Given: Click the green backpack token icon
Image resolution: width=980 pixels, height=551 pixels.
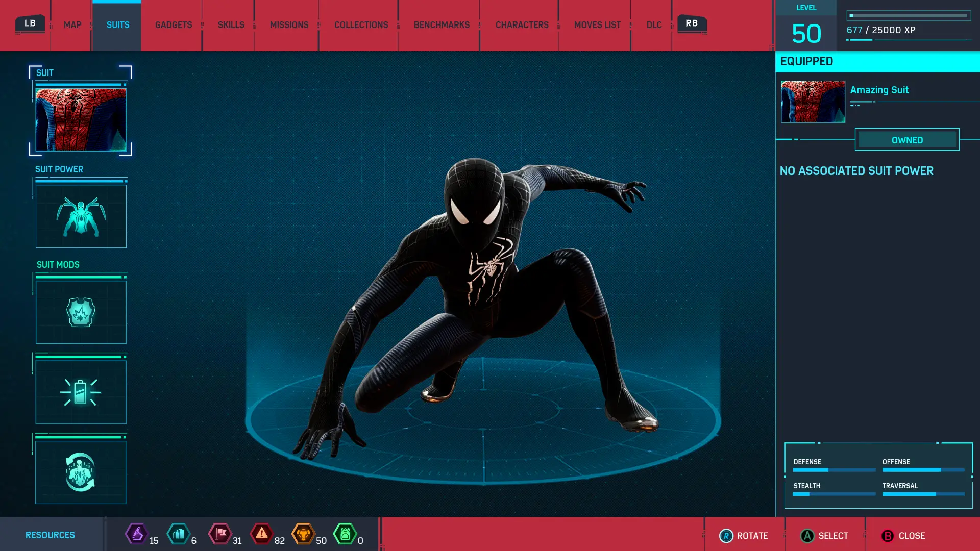Looking at the screenshot, I should tap(345, 534).
